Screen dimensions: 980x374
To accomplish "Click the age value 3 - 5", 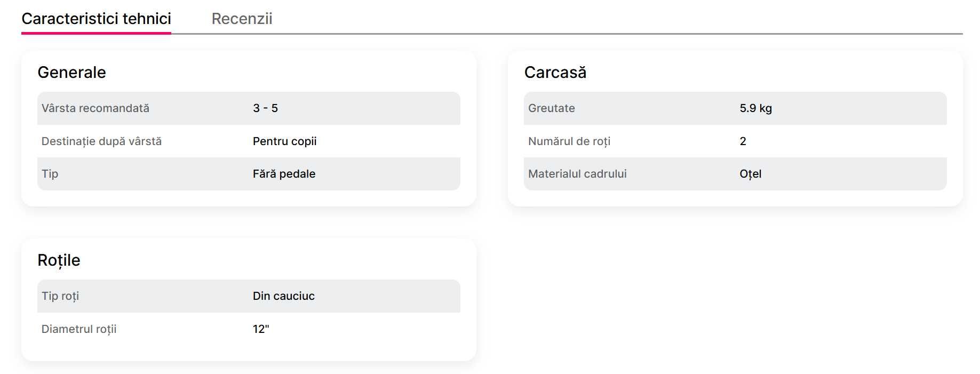I will point(265,108).
